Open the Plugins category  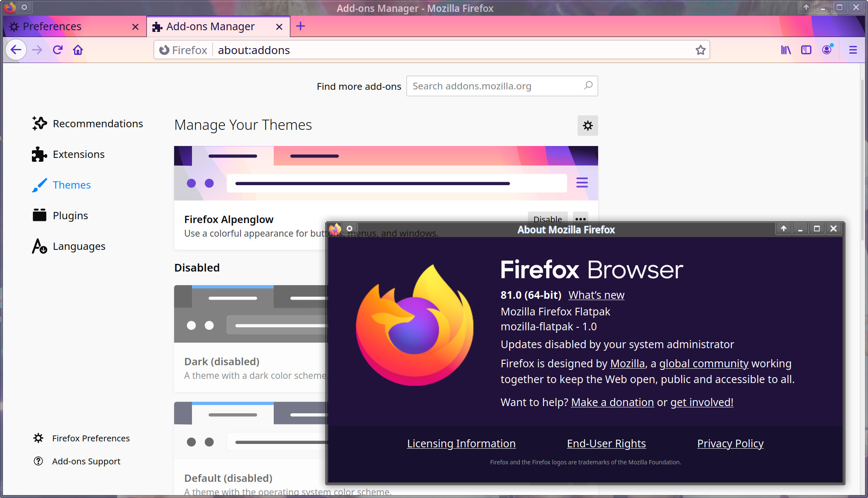pyautogui.click(x=70, y=215)
